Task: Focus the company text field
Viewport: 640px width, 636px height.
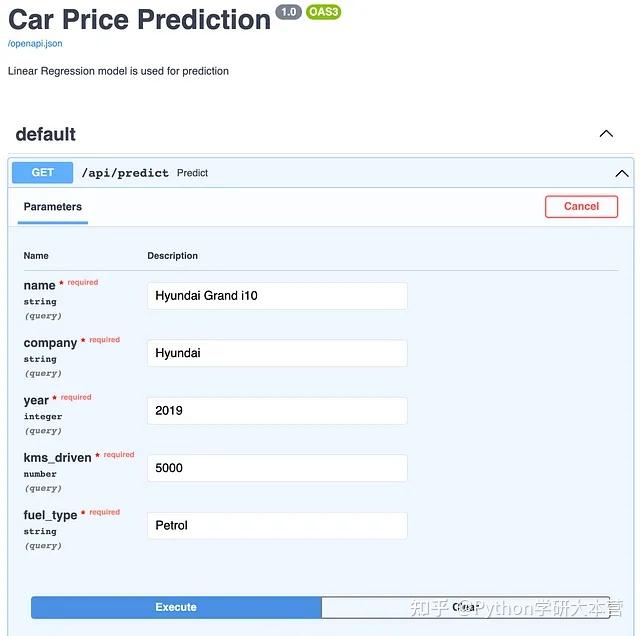Action: (x=277, y=353)
